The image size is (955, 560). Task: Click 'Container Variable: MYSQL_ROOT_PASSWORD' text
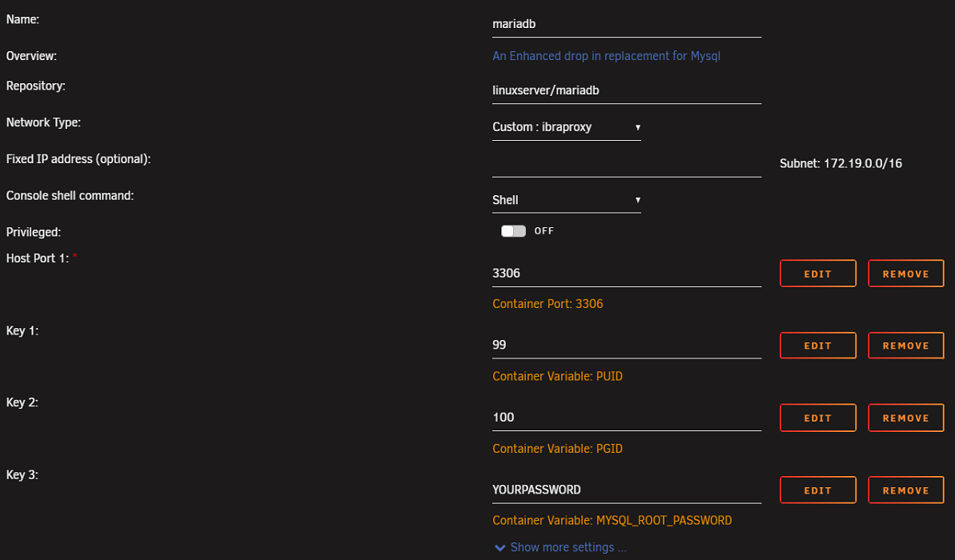click(612, 521)
